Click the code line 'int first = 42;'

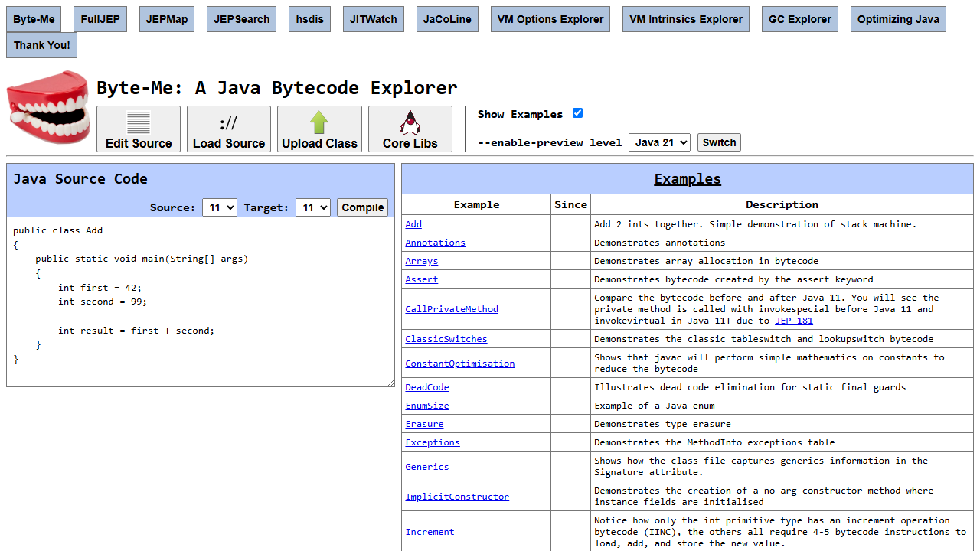click(100, 288)
